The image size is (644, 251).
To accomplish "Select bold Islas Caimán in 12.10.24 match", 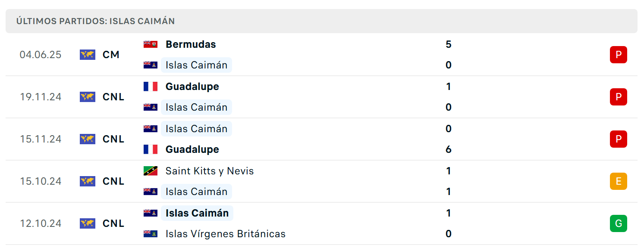I will (x=197, y=213).
